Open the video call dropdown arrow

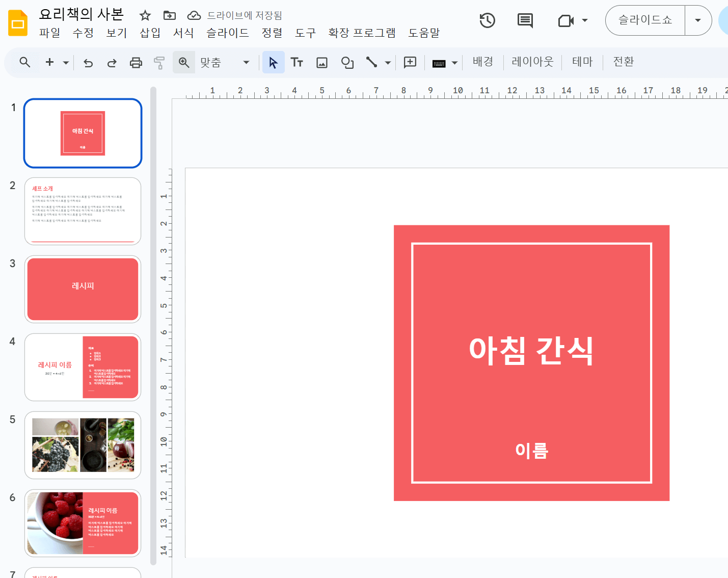coord(585,20)
